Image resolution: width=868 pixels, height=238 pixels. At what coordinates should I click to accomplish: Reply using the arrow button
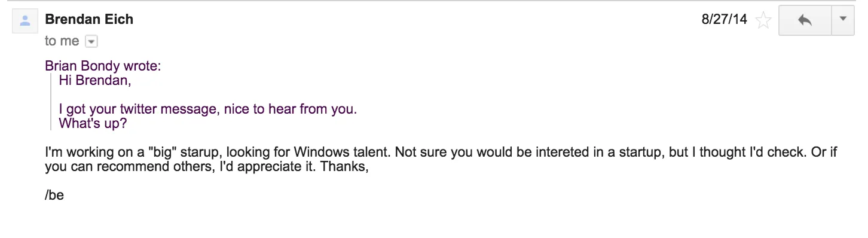805,20
